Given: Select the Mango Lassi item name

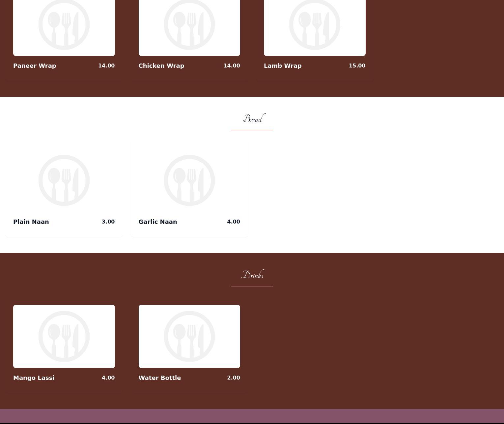Looking at the screenshot, I should [x=34, y=378].
